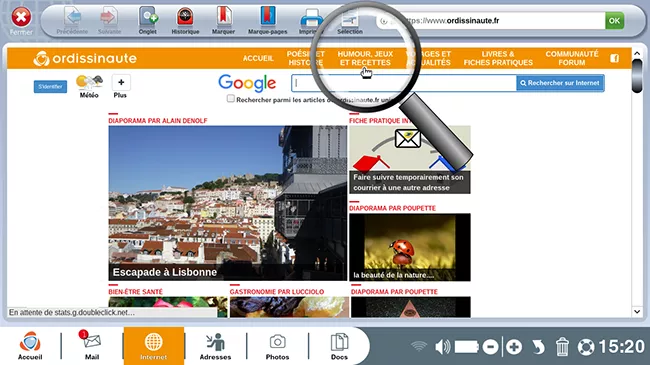Click the Google logo
Image resolution: width=650 pixels, height=365 pixels.
click(x=247, y=83)
